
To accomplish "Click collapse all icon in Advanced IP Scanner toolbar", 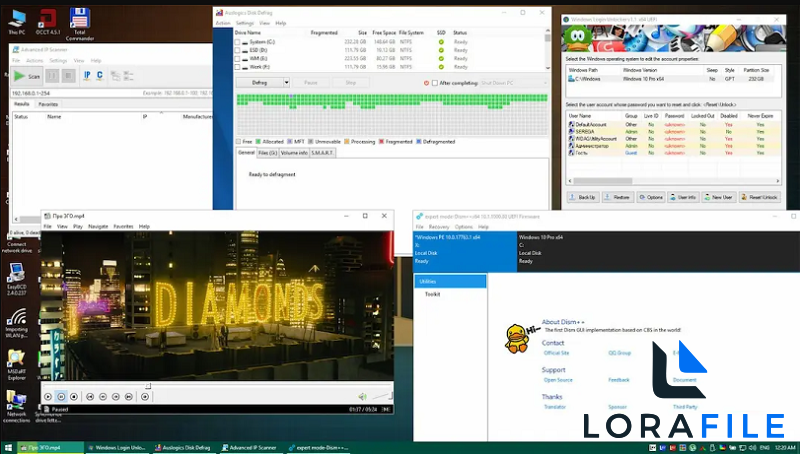I will (128, 76).
